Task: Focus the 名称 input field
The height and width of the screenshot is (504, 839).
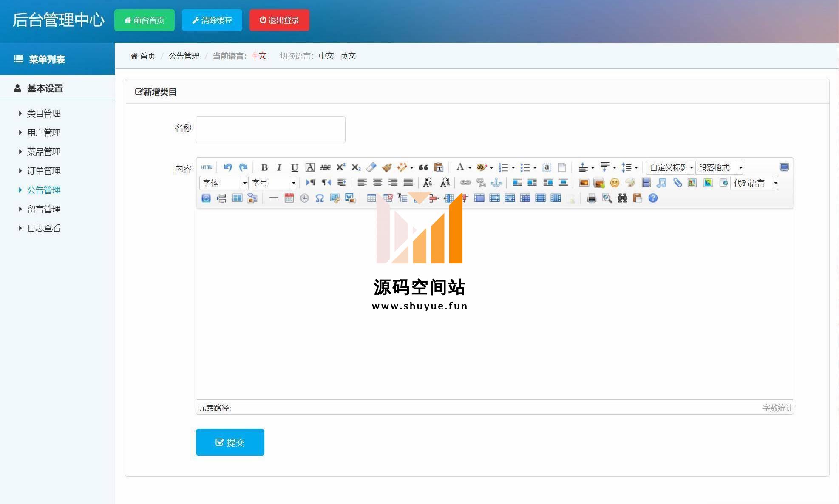Action: [271, 130]
